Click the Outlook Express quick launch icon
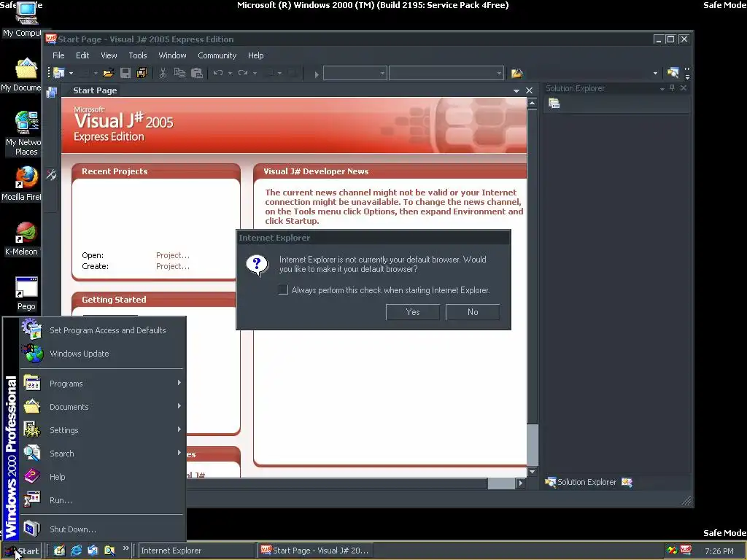 [x=93, y=551]
